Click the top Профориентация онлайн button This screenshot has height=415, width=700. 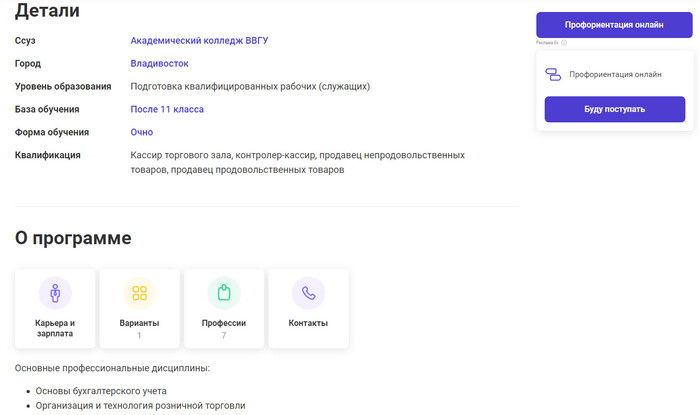(614, 25)
